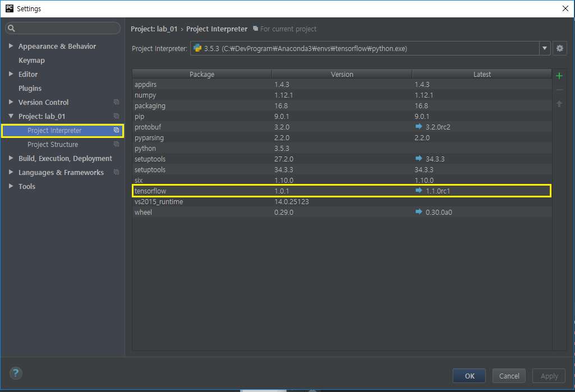Select the appdirs package row
Viewport: 575px width, 392px height.
[x=342, y=84]
